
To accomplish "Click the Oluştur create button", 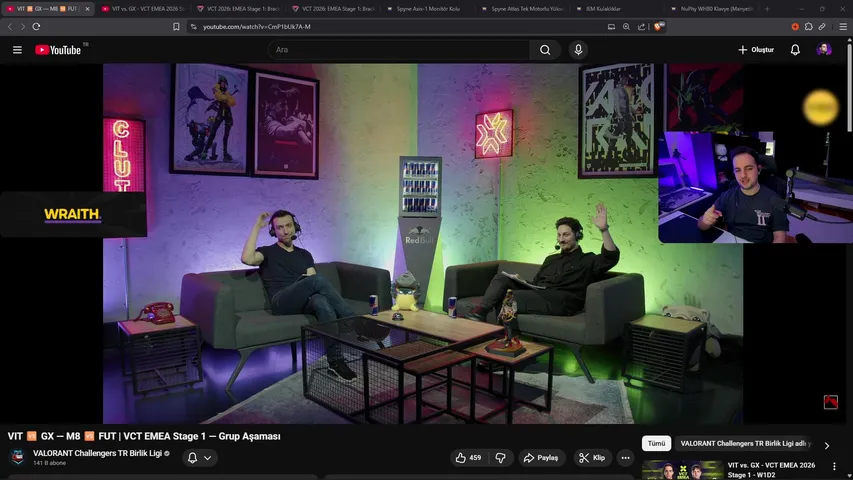I will click(x=756, y=50).
